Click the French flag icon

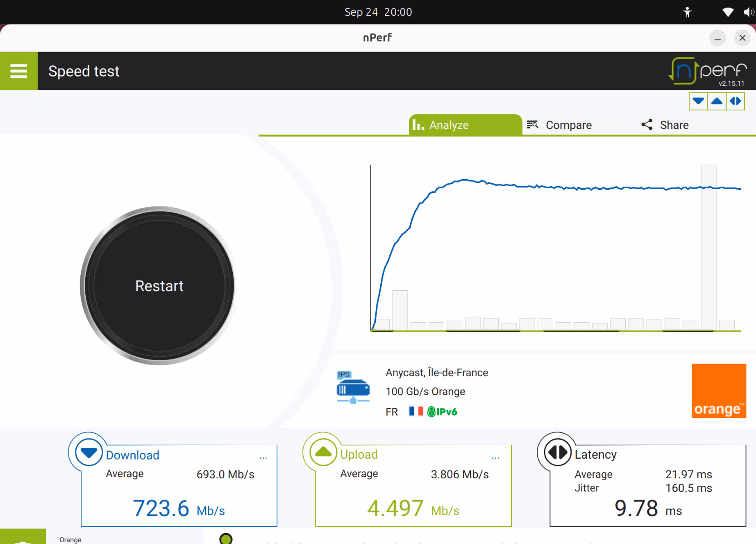click(416, 411)
